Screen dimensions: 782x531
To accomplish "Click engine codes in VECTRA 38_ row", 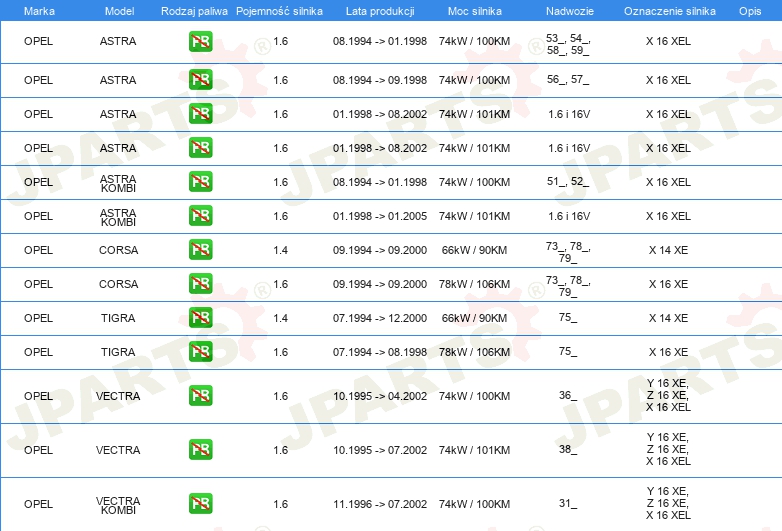I will click(x=668, y=449).
